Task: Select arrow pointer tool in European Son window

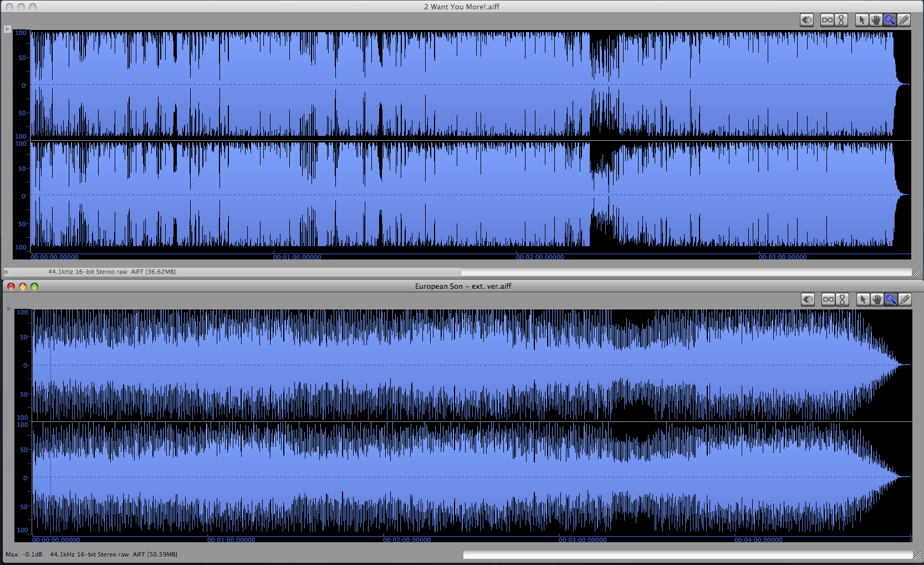Action: click(862, 299)
